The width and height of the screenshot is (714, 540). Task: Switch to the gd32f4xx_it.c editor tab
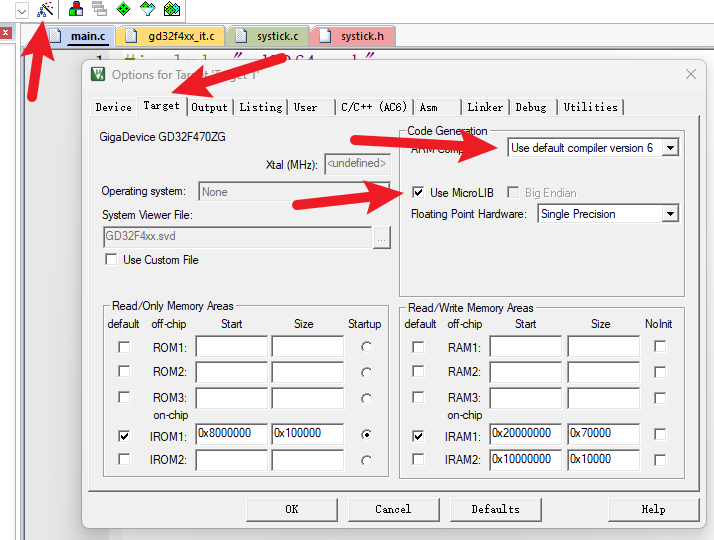171,36
